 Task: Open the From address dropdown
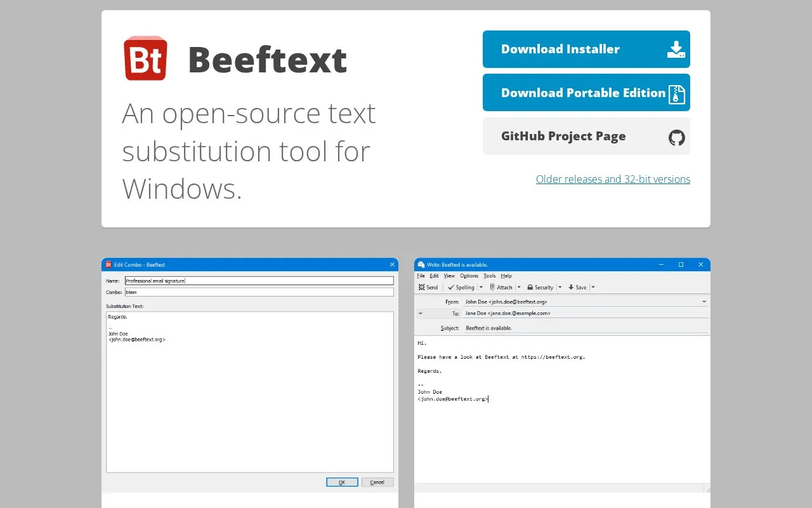[704, 302]
